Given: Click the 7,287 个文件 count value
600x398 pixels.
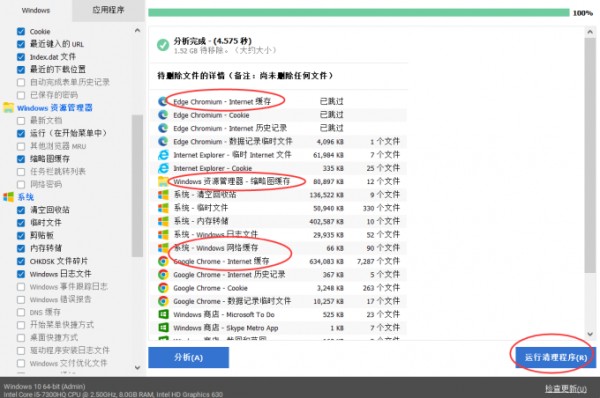Looking at the screenshot, I should click(378, 261).
